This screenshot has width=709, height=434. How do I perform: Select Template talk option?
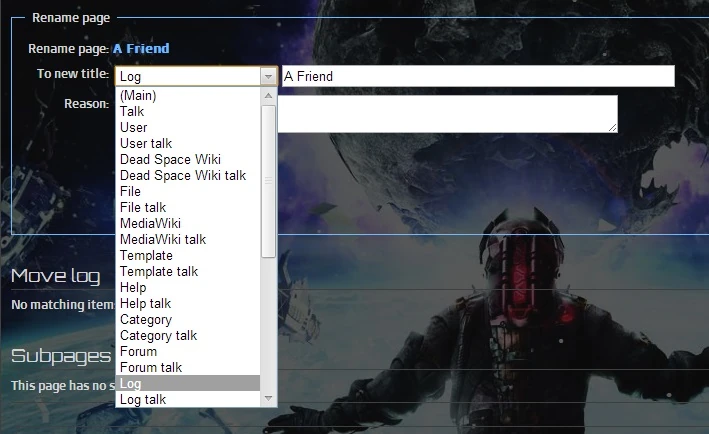click(188, 272)
